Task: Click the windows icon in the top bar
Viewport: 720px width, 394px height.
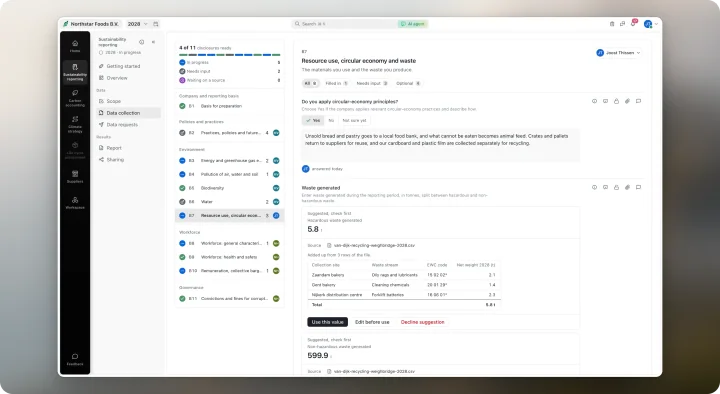Action: coord(622,24)
